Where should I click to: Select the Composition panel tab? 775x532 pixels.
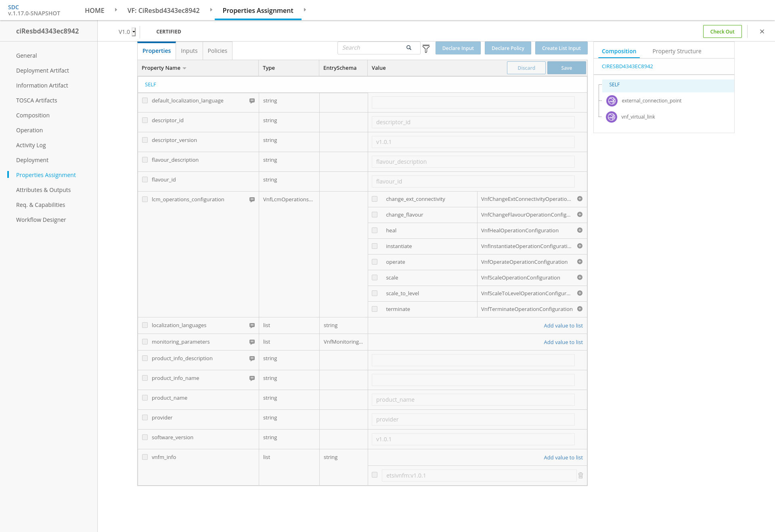pos(619,51)
